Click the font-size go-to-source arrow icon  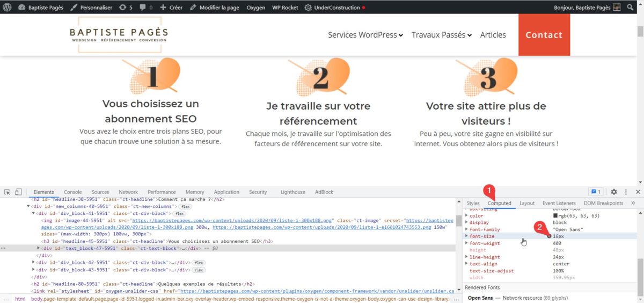(x=550, y=236)
